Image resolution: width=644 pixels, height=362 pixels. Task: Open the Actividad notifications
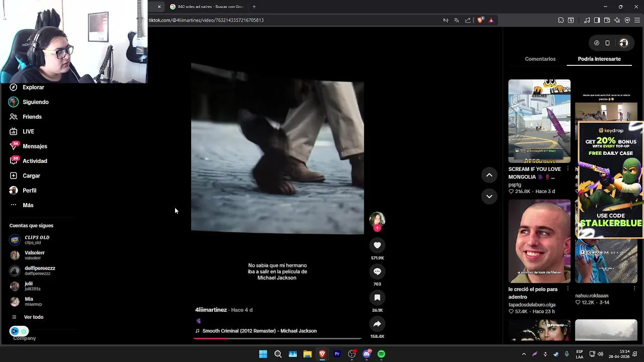pyautogui.click(x=29, y=161)
